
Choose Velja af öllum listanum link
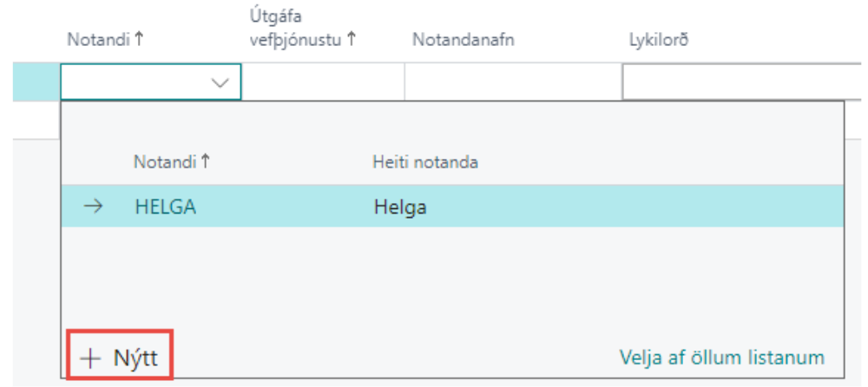(721, 357)
